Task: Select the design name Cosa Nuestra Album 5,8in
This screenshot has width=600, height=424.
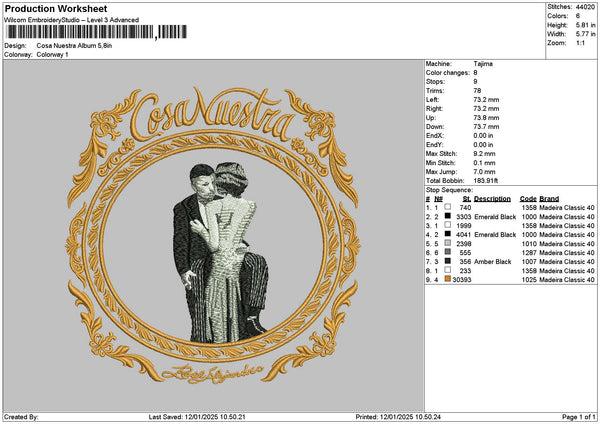Action: coord(74,46)
